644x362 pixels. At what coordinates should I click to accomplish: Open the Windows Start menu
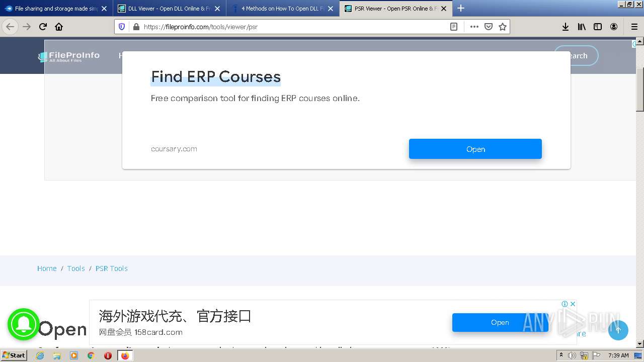(14, 355)
